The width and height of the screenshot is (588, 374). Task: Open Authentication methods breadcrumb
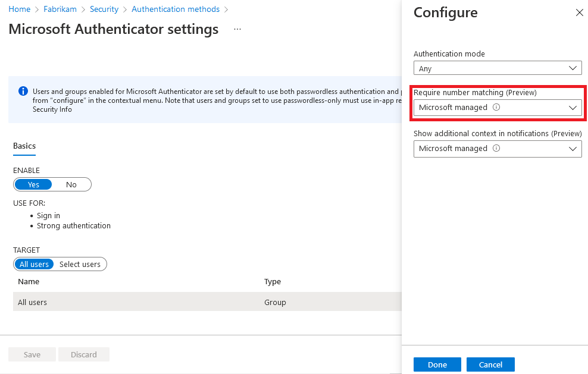176,10
